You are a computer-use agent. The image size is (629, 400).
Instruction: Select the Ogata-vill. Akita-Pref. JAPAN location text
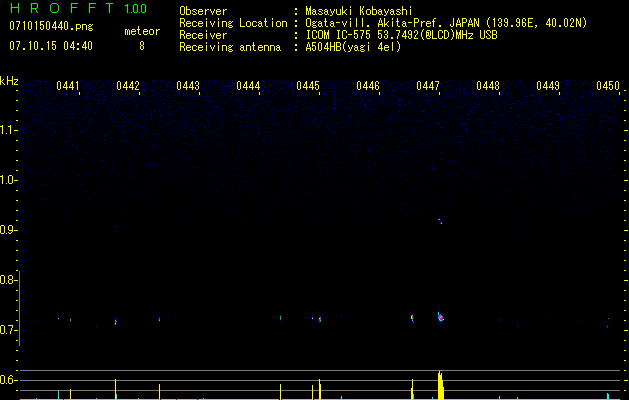[x=446, y=23]
